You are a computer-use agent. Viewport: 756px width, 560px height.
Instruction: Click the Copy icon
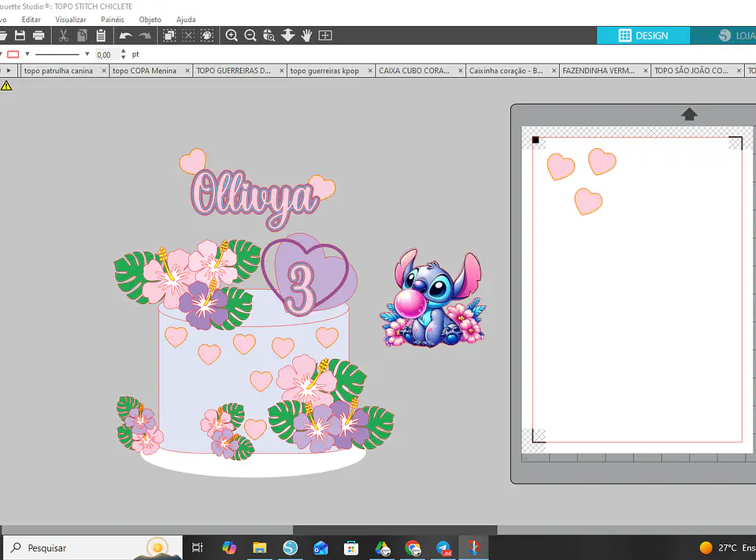pyautogui.click(x=82, y=35)
